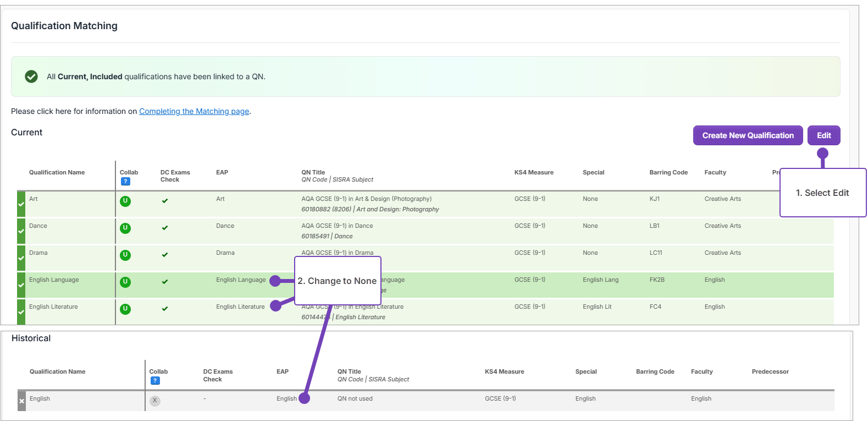
Task: Click the Collab help icon in Historical table
Action: coord(155,381)
